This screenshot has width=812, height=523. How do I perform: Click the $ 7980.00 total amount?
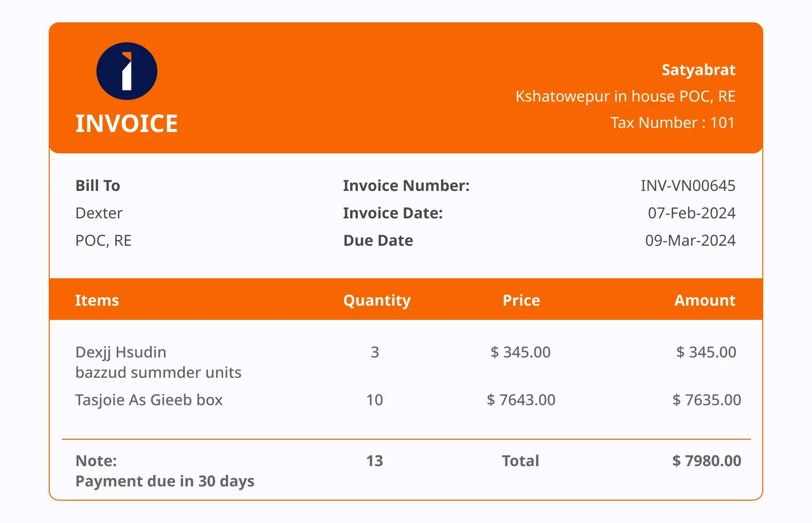(x=707, y=461)
